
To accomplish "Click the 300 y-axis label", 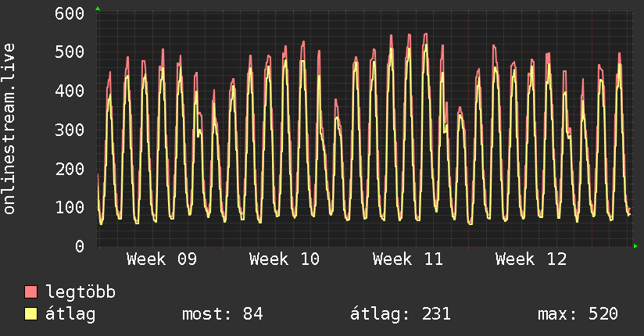I will 70,130.
